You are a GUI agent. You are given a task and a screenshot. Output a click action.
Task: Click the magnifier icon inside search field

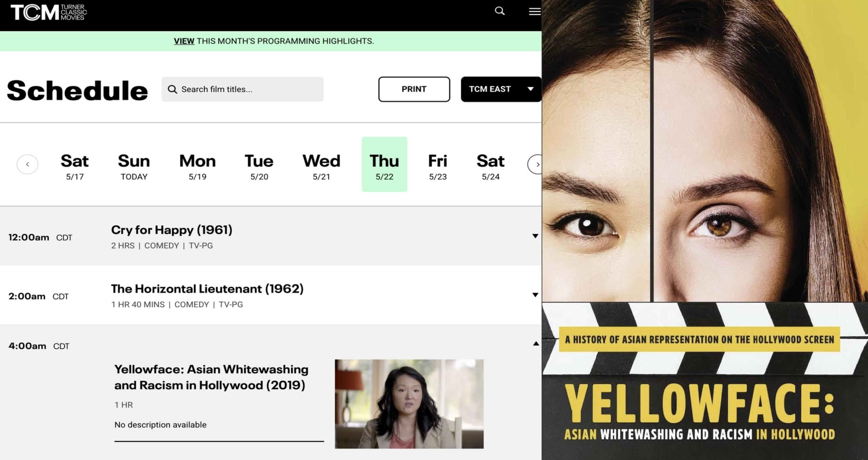[x=172, y=89]
